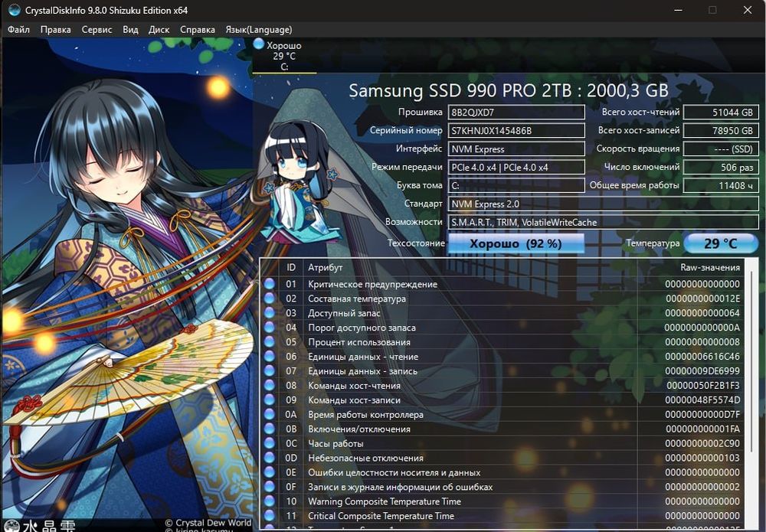Select row Критическое предупреждение
Viewport: 766px width, 532px height.
pyautogui.click(x=504, y=284)
